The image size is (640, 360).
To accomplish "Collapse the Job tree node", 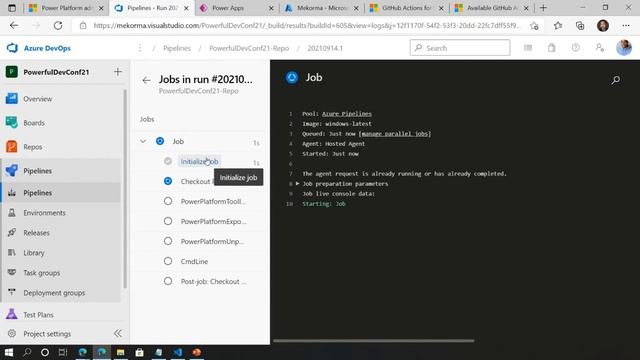I will coord(143,141).
